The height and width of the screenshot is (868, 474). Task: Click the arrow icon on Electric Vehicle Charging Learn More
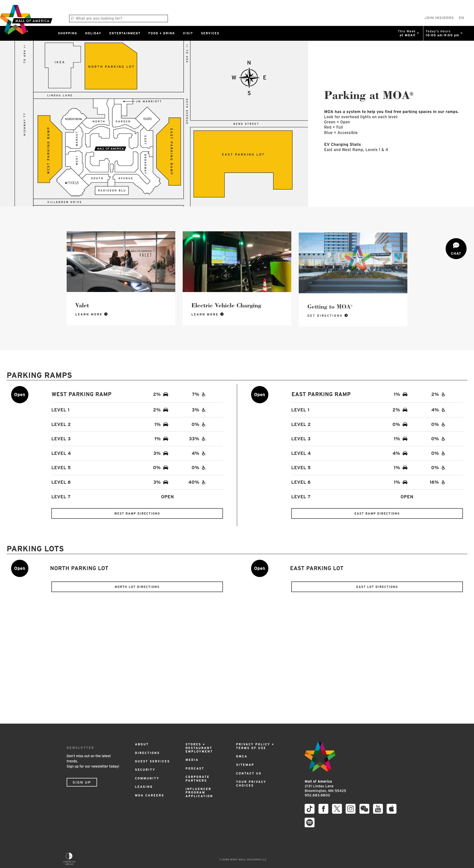click(222, 314)
